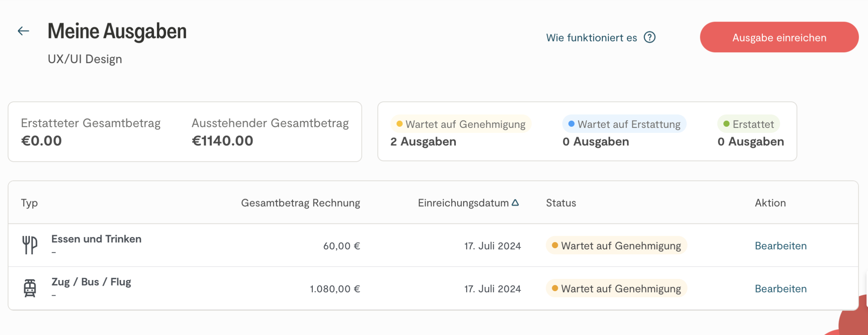Screen dimensions: 868x335
Task: Select the Essen und Trinken row title
Action: [x=96, y=239]
